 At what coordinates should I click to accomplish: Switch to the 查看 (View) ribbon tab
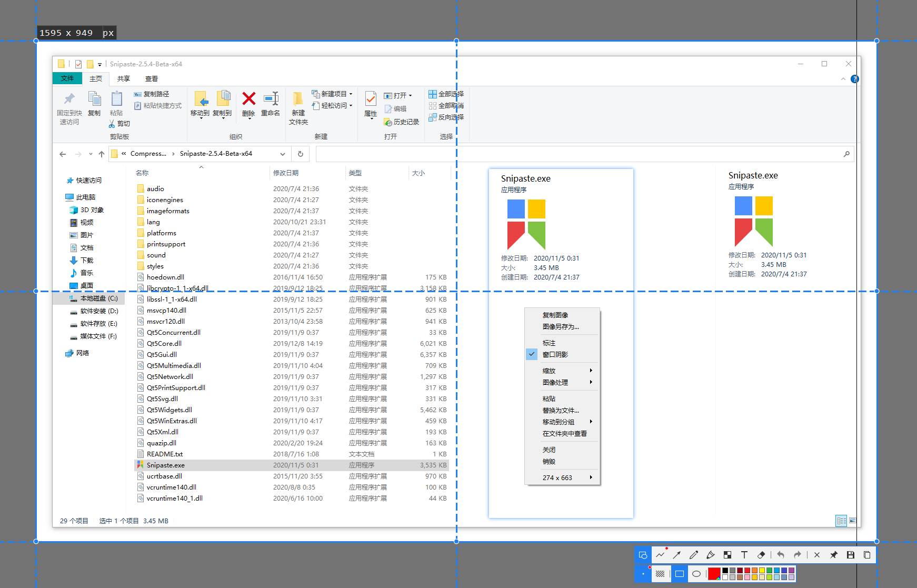pos(152,78)
